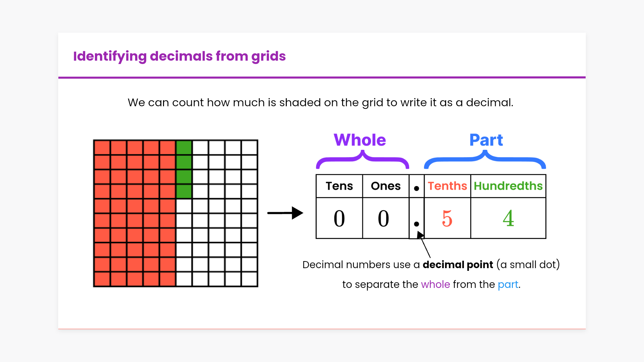This screenshot has height=362, width=644.
Task: Click the decimal point dot between 0 and 5
Action: [417, 224]
